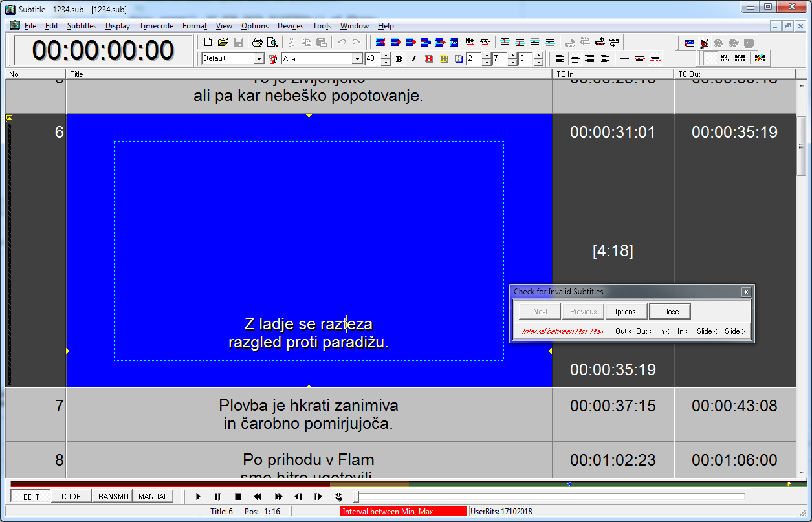812x522 pixels.
Task: Switch to MANUAL mode
Action: point(153,497)
